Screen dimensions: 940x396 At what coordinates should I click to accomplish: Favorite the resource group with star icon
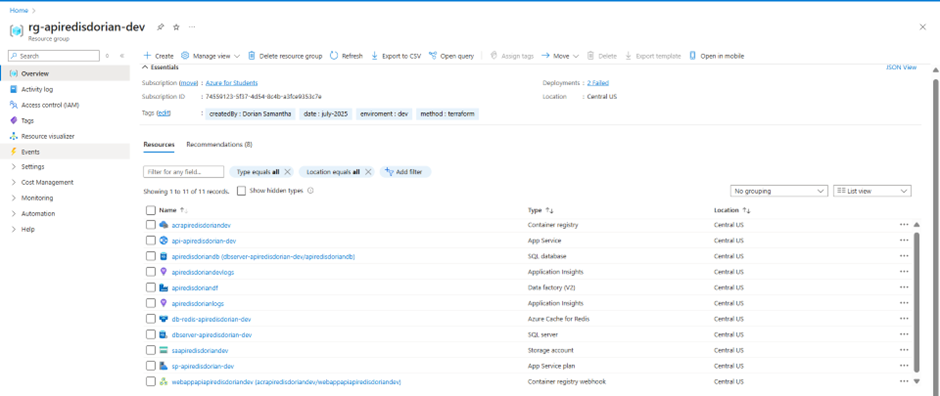(x=176, y=27)
